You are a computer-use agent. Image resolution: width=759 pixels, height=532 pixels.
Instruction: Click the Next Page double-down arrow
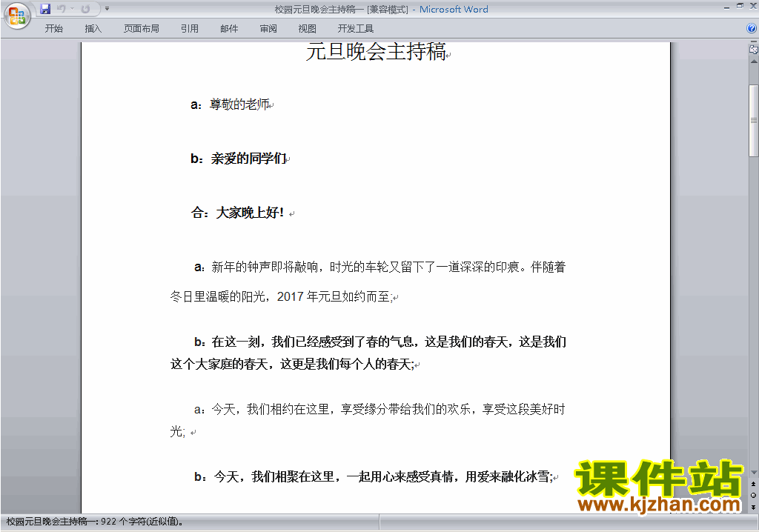[753, 507]
